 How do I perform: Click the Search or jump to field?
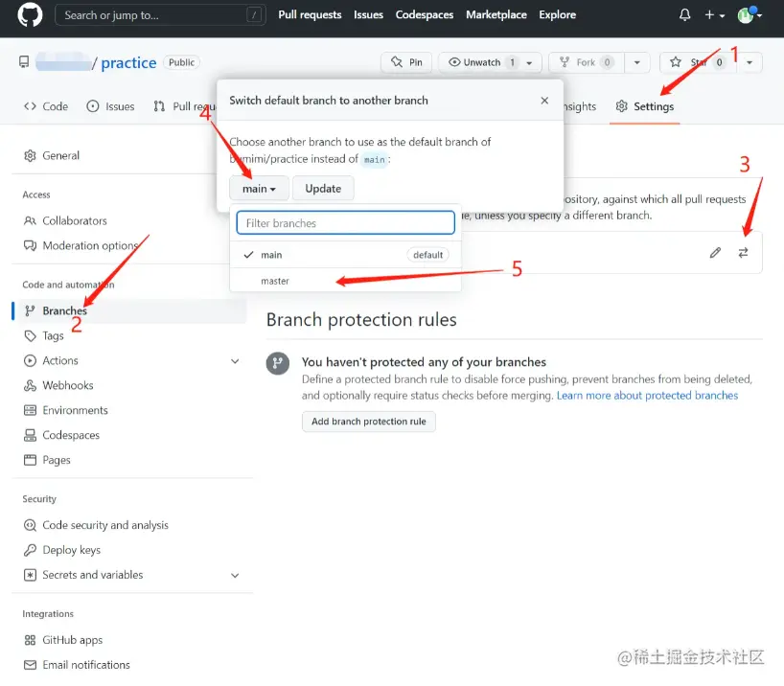(160, 15)
